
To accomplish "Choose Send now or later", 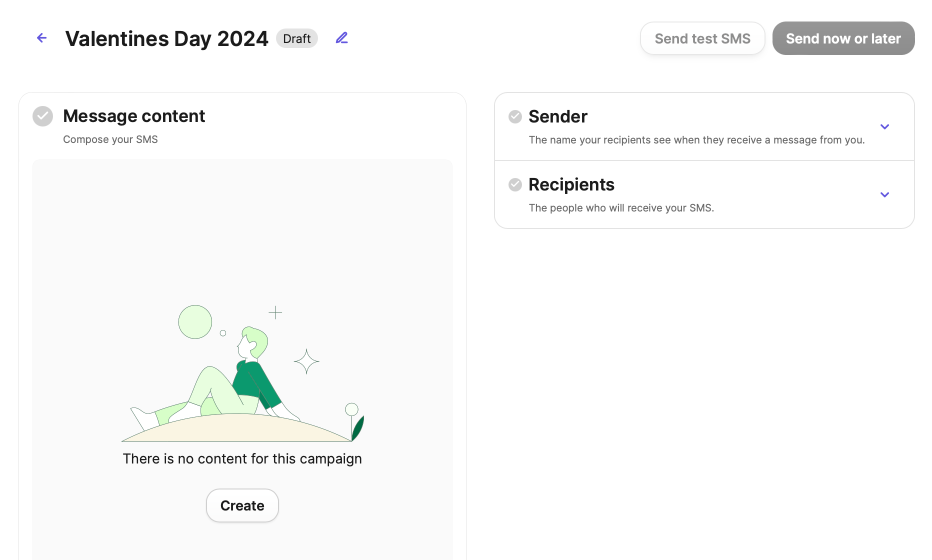I will (x=843, y=38).
